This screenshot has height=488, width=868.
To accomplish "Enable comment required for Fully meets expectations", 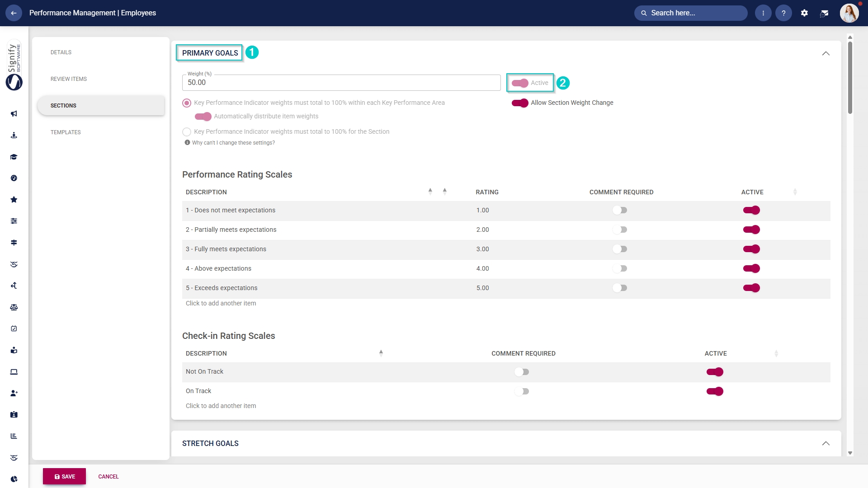I will pos(620,249).
